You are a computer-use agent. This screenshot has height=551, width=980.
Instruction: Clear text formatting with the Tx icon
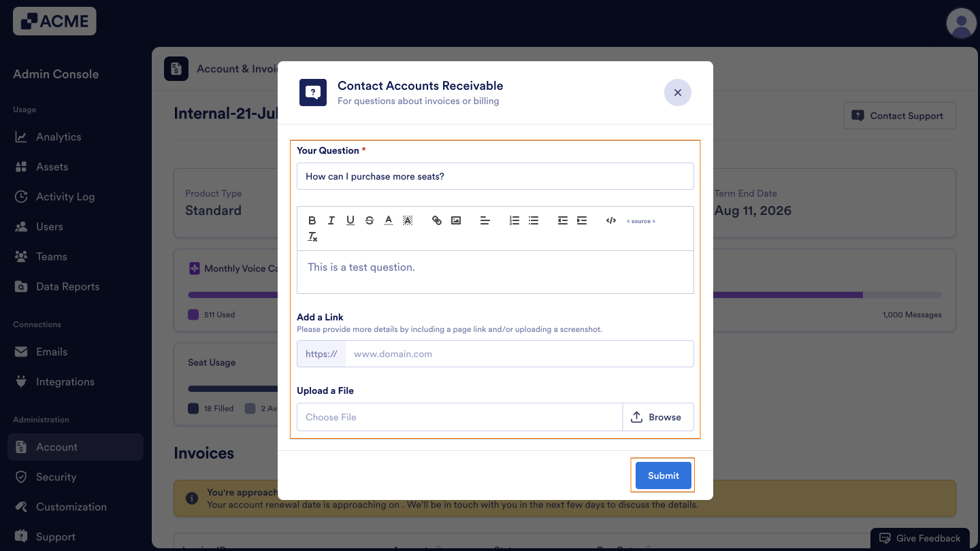tap(312, 237)
